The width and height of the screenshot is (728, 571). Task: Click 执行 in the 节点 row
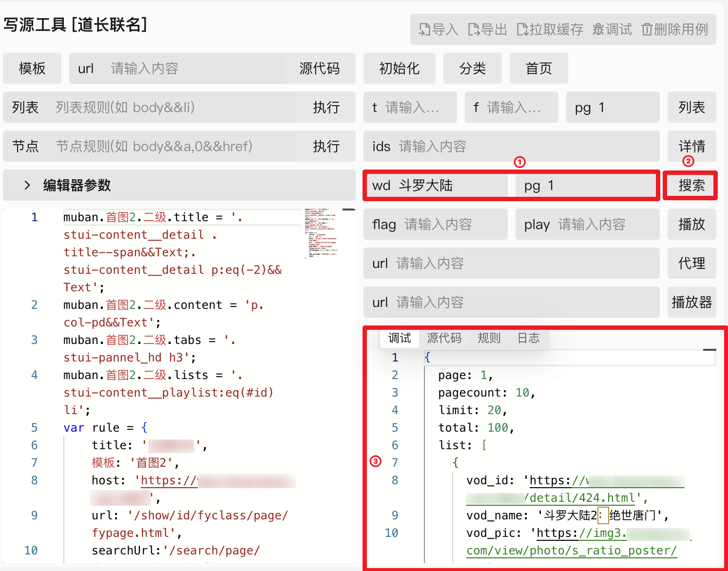tap(326, 146)
